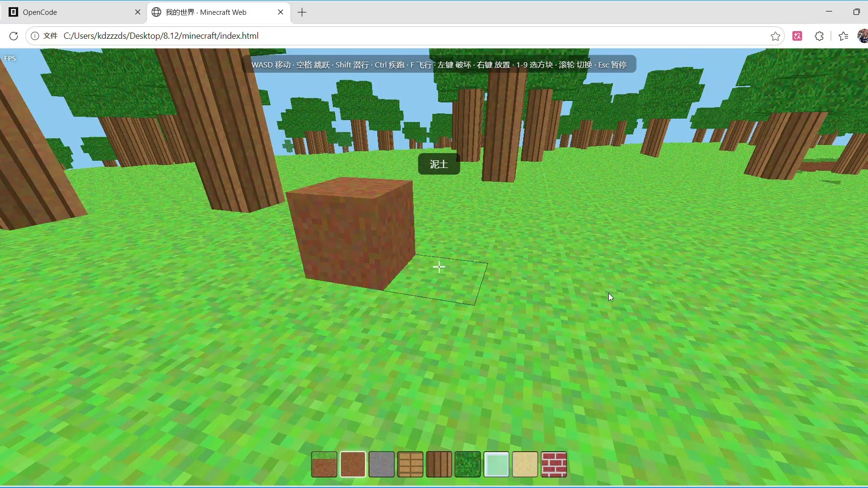
Task: Close the Minecraft Web tab
Action: coord(281,12)
